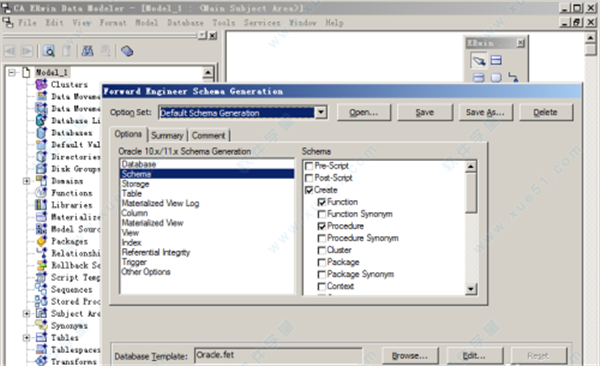Expand the Tables tree node

(x=26, y=338)
